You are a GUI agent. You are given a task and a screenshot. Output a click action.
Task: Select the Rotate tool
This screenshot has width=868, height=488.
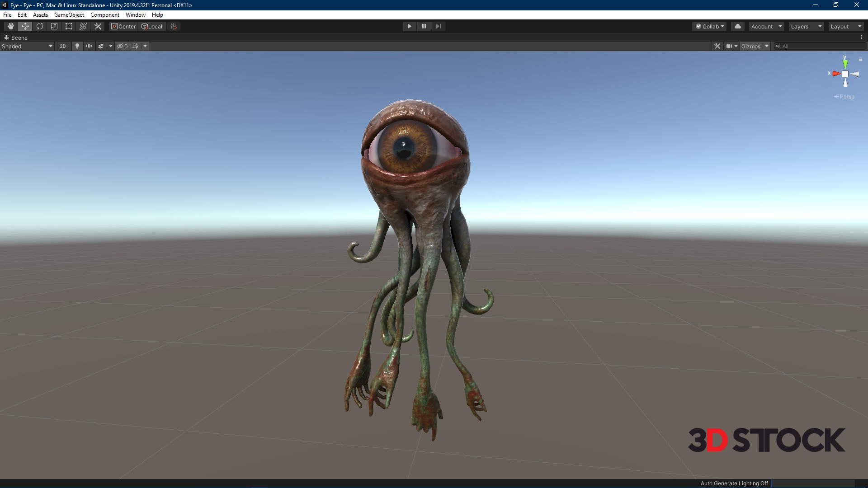(x=40, y=26)
